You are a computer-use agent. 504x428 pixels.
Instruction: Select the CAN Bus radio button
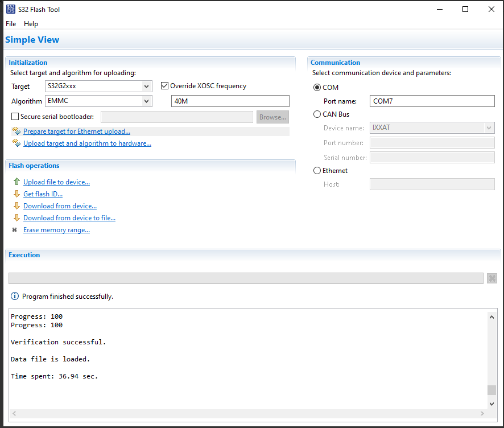pyautogui.click(x=317, y=114)
